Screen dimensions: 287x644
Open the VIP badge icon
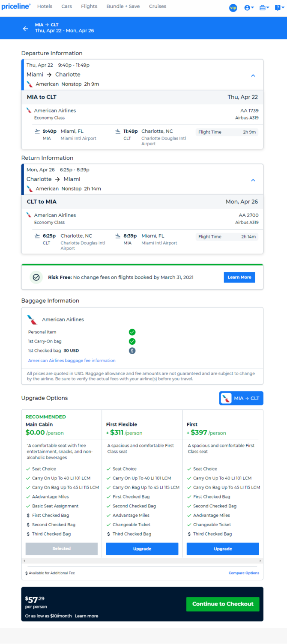[233, 8]
